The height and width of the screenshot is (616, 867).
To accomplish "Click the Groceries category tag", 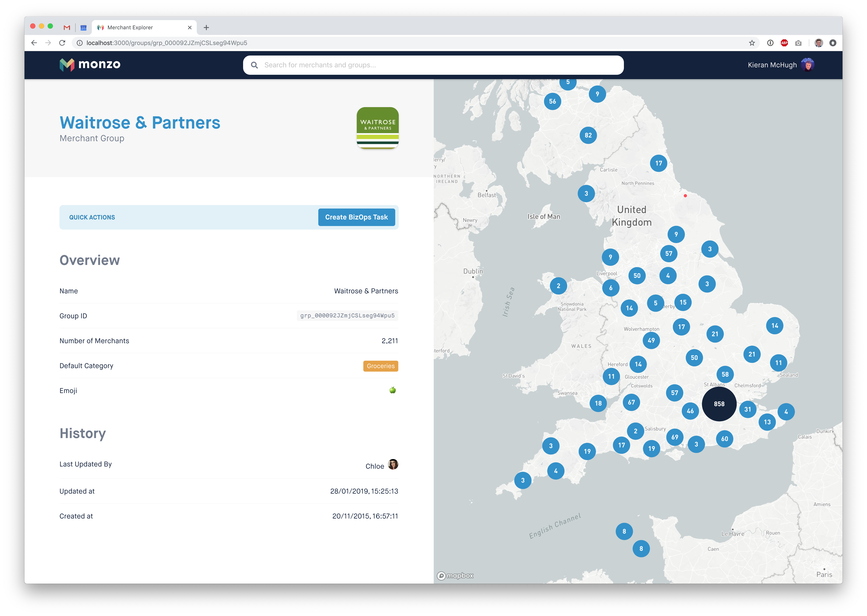I will pyautogui.click(x=380, y=366).
